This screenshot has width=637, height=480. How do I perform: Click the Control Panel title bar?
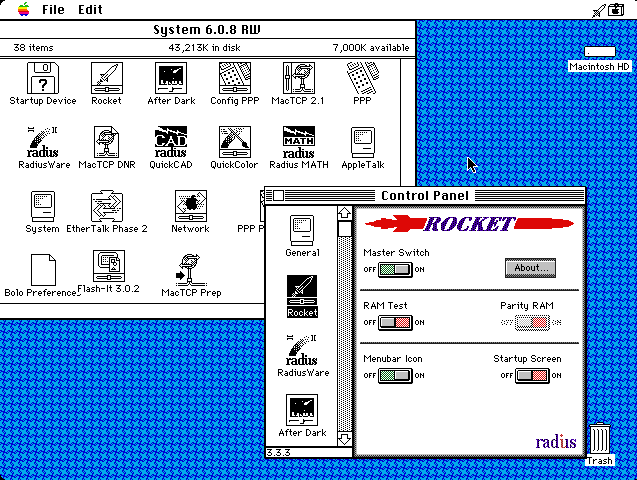click(x=425, y=196)
